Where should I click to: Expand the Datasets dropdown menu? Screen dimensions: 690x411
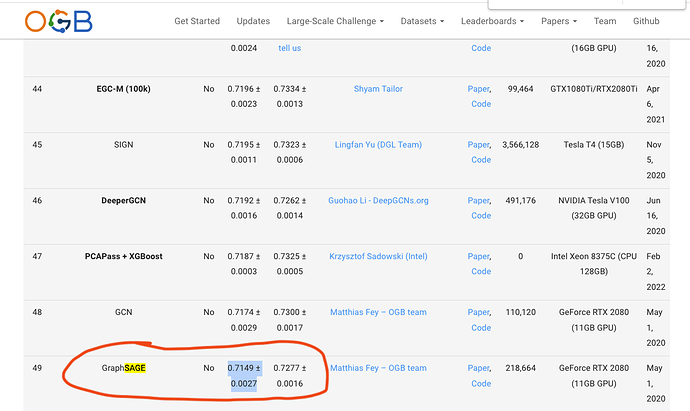(422, 21)
